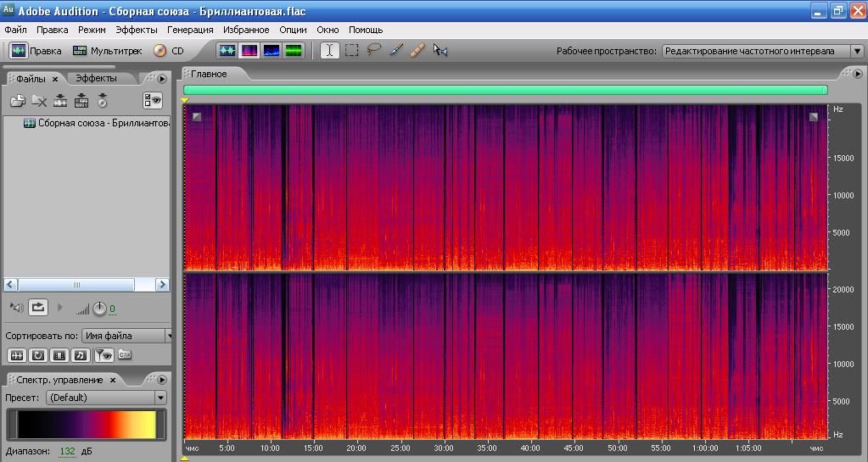This screenshot has width=868, height=462.
Task: Select the waveform display icon
Action: (227, 51)
